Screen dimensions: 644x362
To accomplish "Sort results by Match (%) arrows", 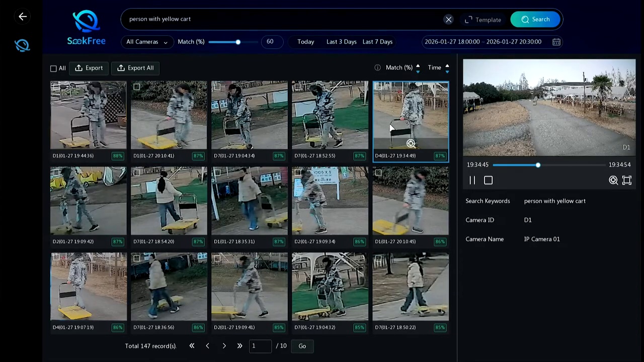I will 418,68.
